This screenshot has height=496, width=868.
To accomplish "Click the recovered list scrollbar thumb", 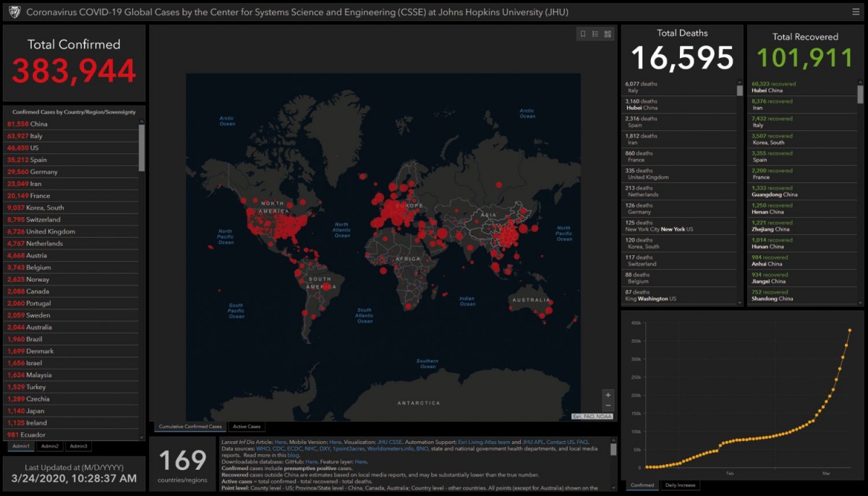I will (x=860, y=94).
